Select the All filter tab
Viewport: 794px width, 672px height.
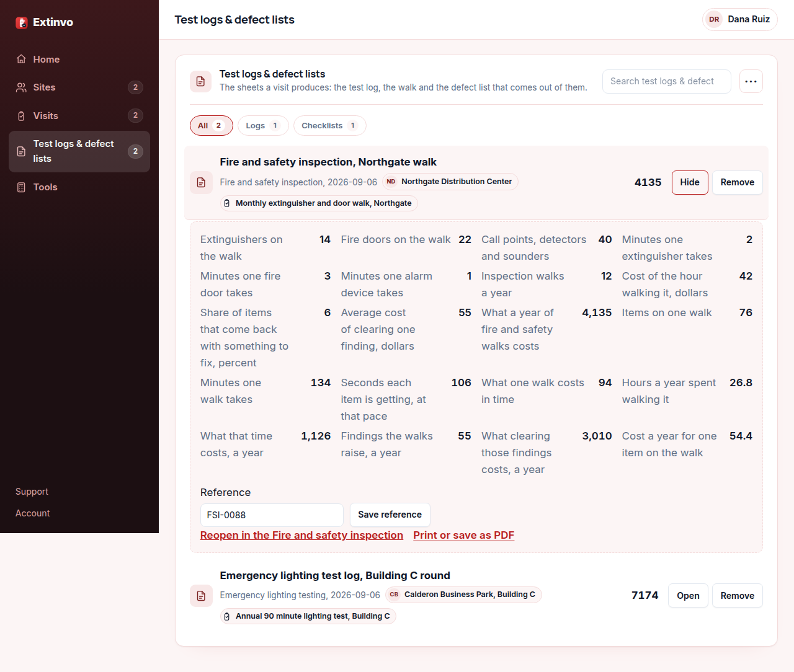212,125
